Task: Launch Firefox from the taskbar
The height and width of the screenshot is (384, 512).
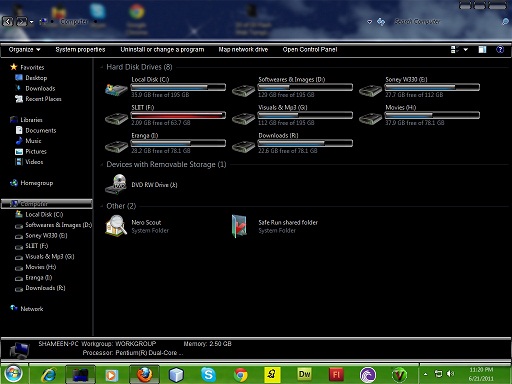Action: (144, 374)
